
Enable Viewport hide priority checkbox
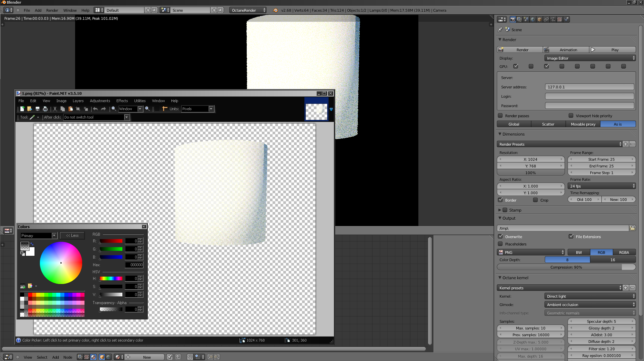pyautogui.click(x=571, y=116)
